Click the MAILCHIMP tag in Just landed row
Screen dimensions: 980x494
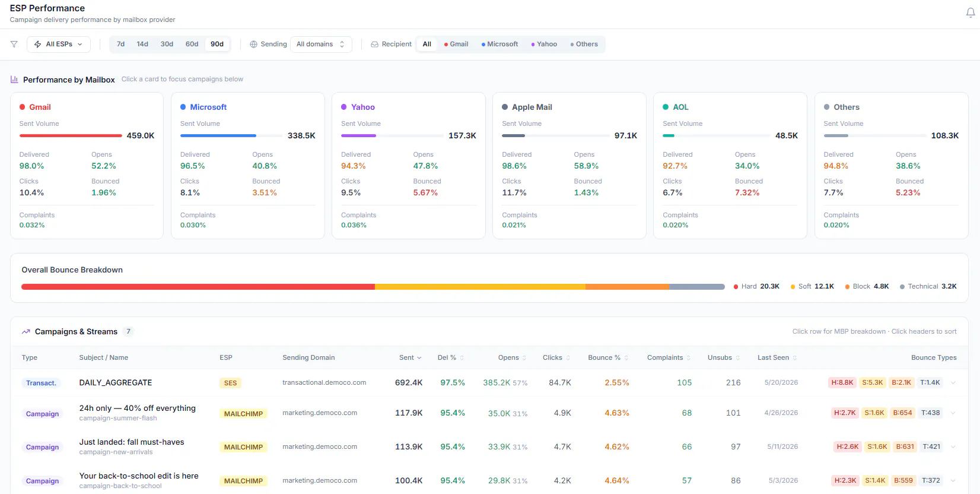(243, 448)
